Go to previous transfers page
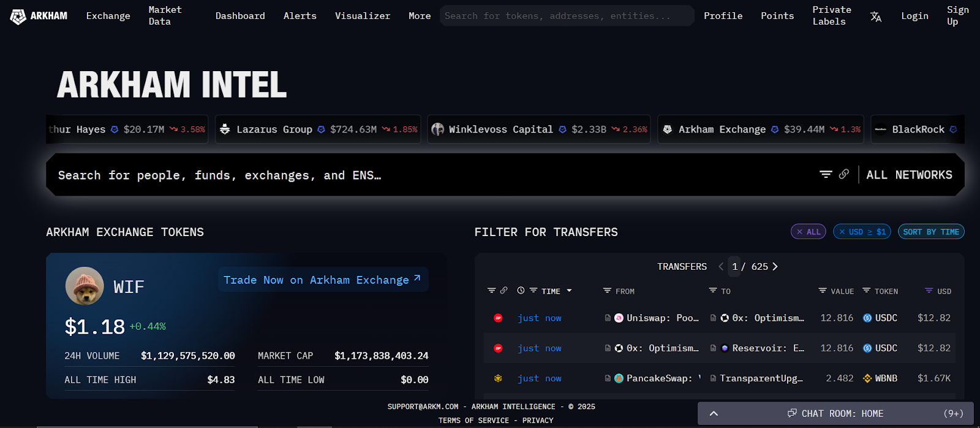 (721, 267)
